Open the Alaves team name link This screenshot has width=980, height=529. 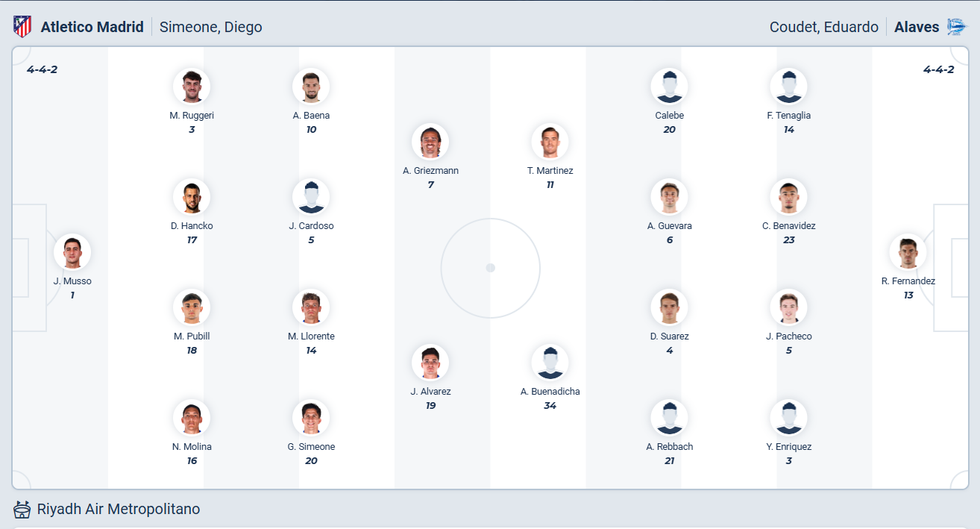click(917, 27)
